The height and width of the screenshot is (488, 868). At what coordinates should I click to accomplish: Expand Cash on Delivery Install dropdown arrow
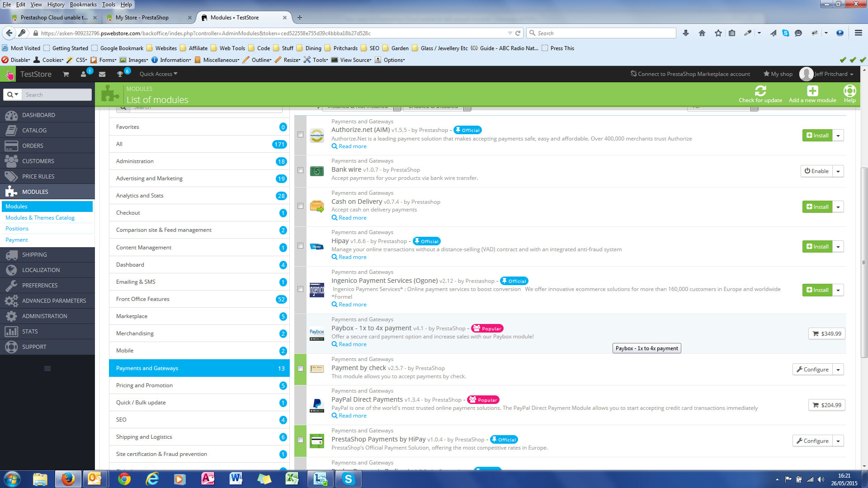[x=838, y=207]
